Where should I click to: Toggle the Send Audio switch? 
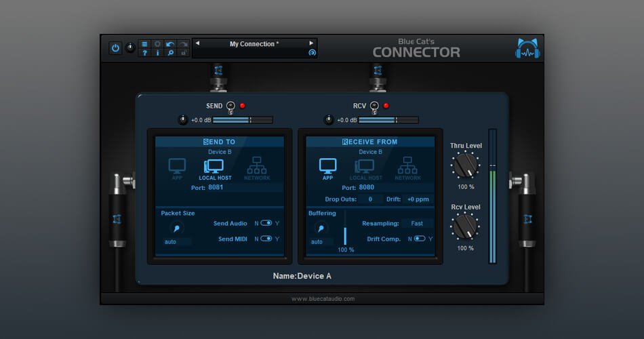266,223
